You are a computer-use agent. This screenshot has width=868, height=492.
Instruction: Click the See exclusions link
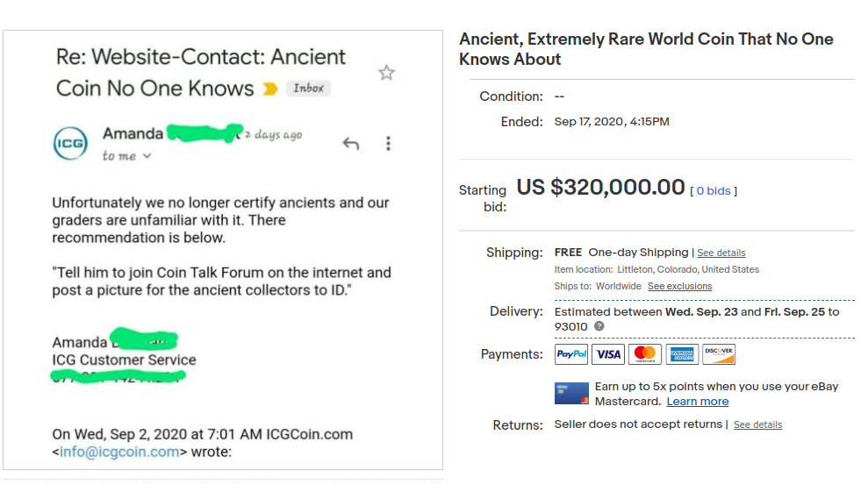coord(680,286)
